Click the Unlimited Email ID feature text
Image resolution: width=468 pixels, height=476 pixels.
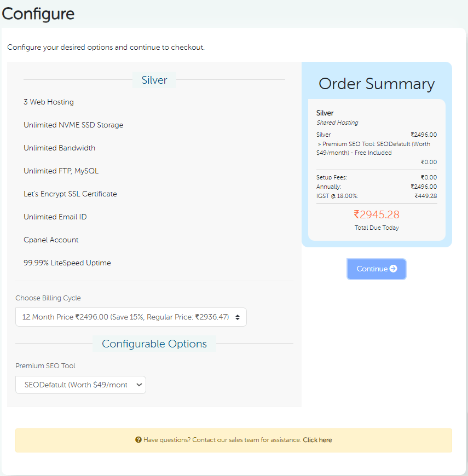(55, 217)
